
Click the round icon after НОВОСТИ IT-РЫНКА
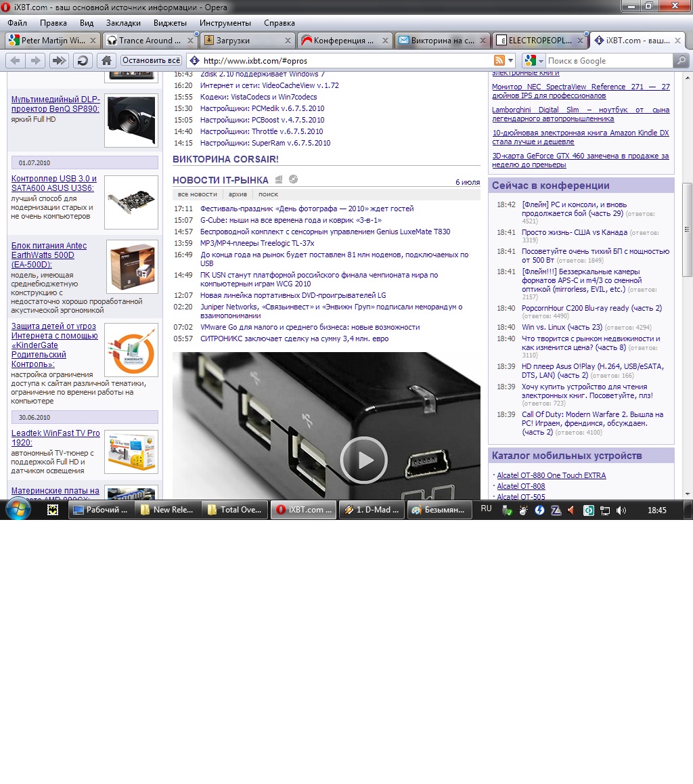(x=293, y=179)
